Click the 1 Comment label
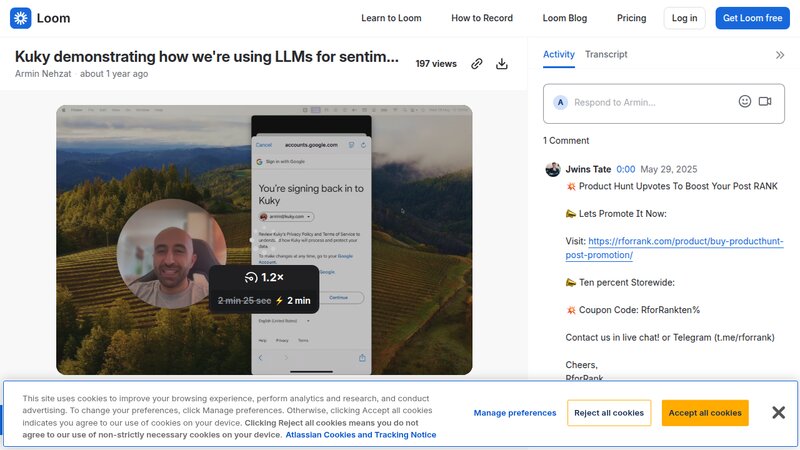800x450 pixels. (566, 141)
